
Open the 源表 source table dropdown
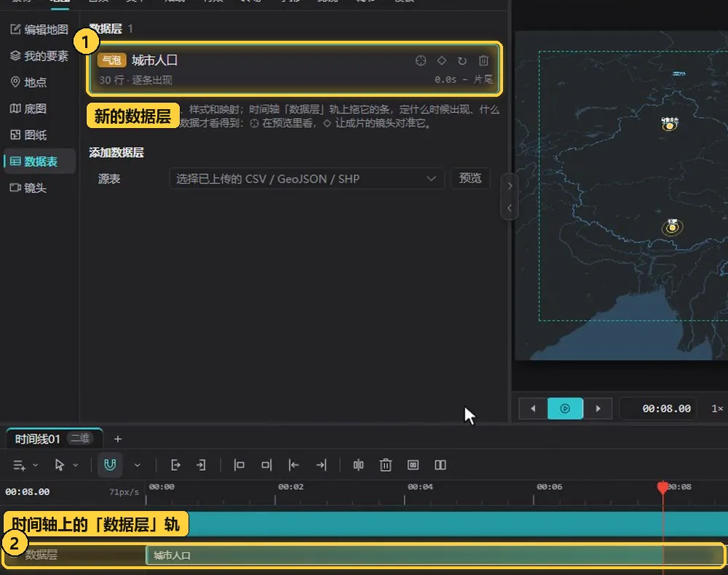coord(306,178)
